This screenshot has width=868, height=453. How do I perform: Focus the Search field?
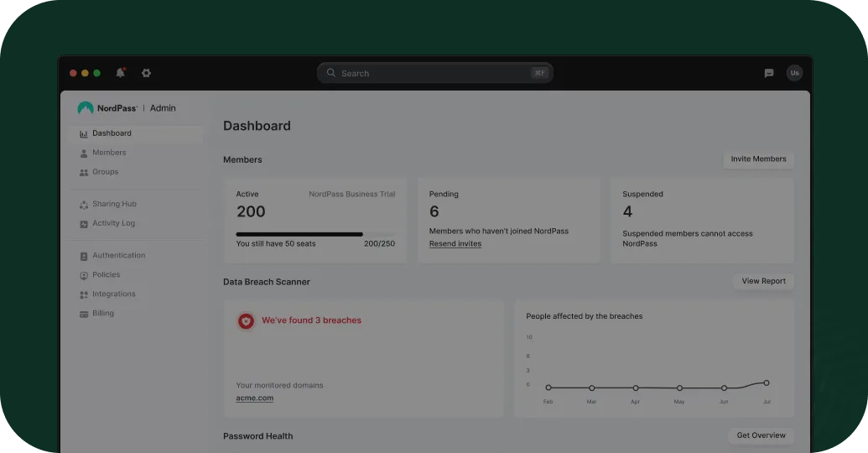435,73
